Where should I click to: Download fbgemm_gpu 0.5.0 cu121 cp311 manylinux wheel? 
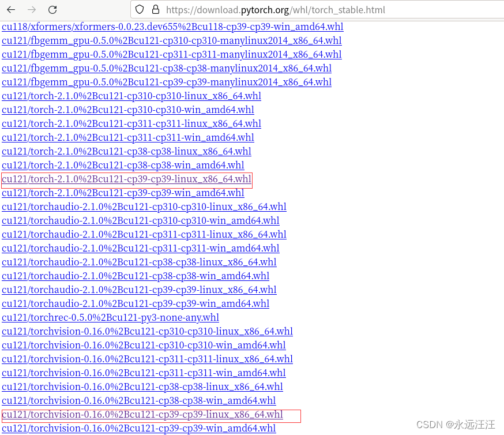(x=172, y=54)
